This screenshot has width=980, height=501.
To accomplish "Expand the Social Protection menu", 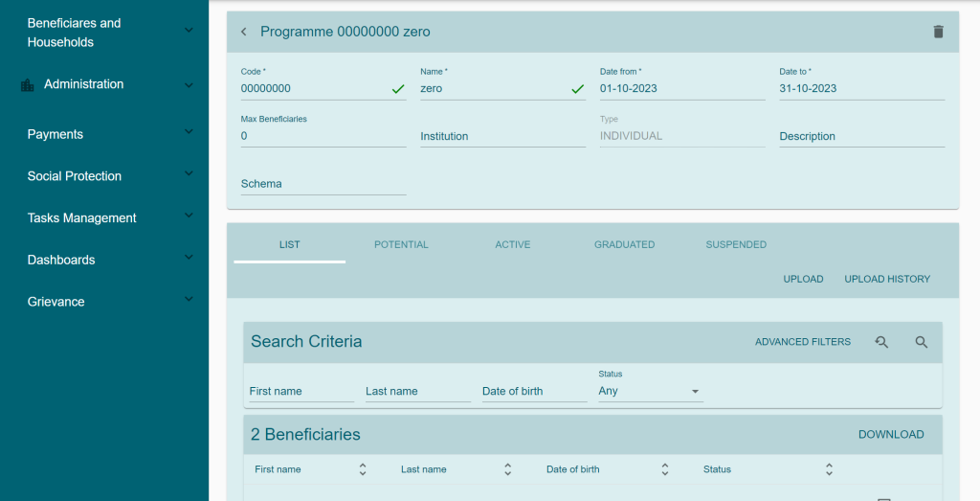I will coord(189,175).
